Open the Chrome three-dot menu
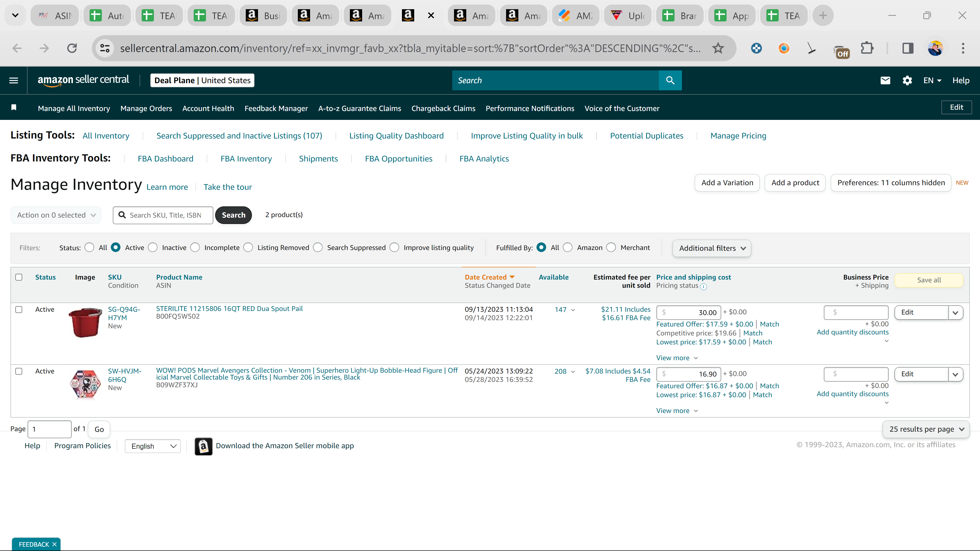This screenshot has width=980, height=551. click(963, 48)
